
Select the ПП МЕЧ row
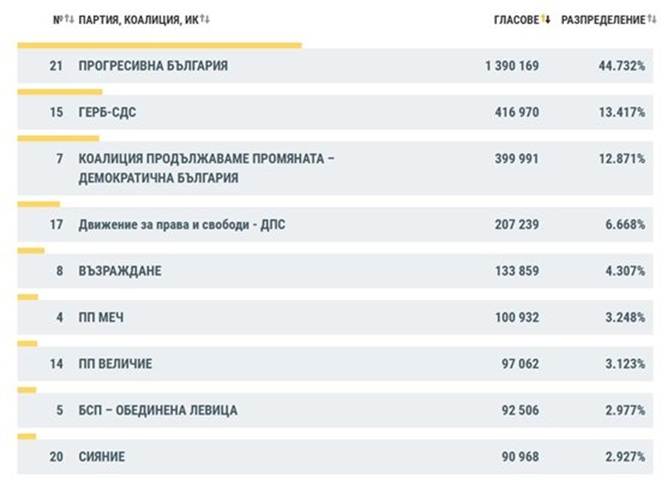101,318
